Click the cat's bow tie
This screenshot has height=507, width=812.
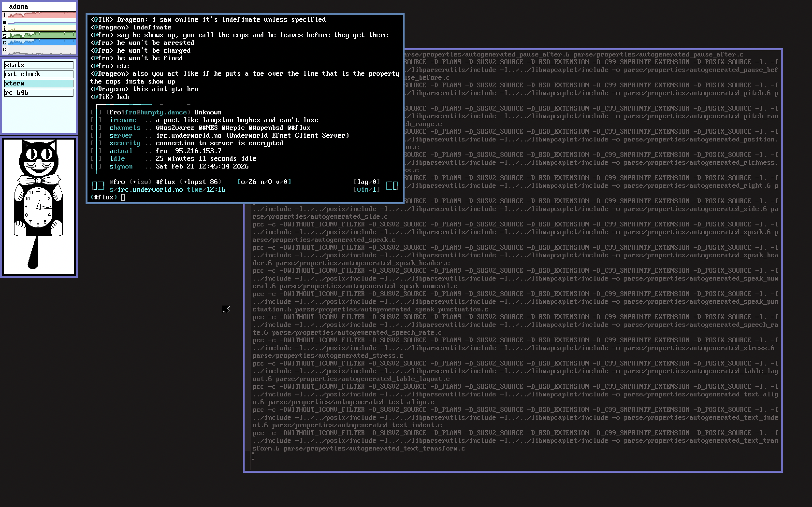[x=39, y=180]
